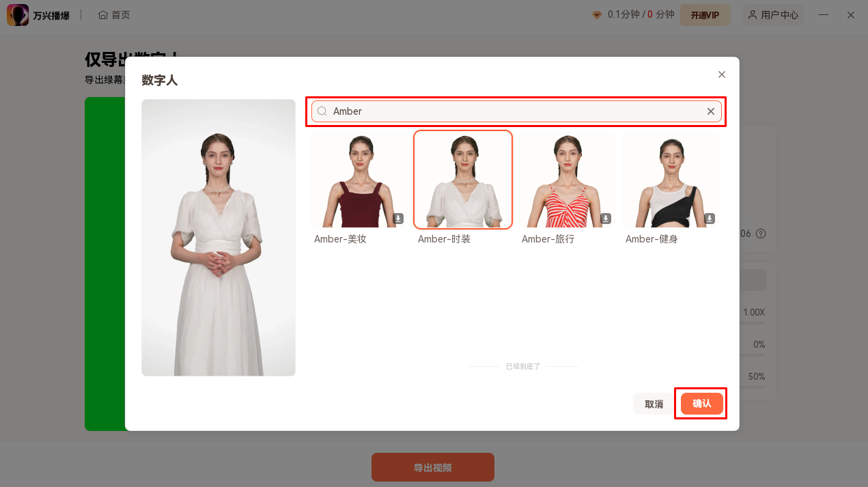Click the 万兴播爆 app logo

[x=18, y=15]
